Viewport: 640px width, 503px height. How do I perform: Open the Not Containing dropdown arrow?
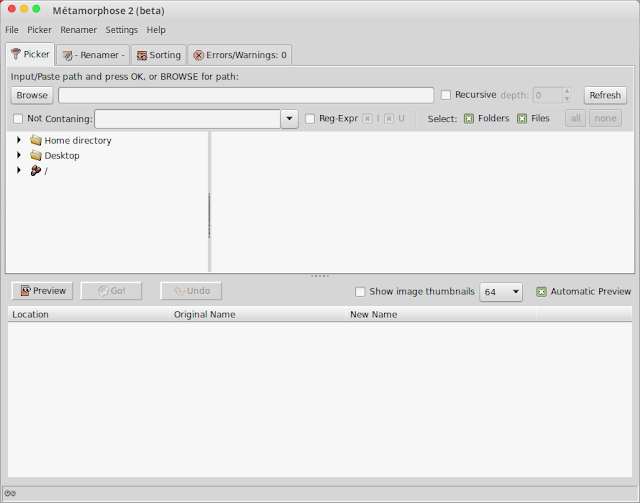[x=289, y=119]
